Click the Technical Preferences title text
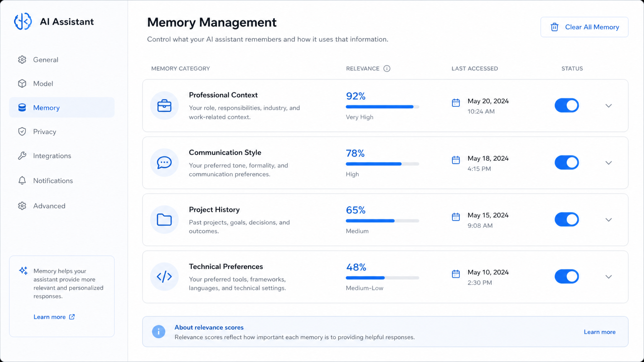The height and width of the screenshot is (362, 644). 226,266
